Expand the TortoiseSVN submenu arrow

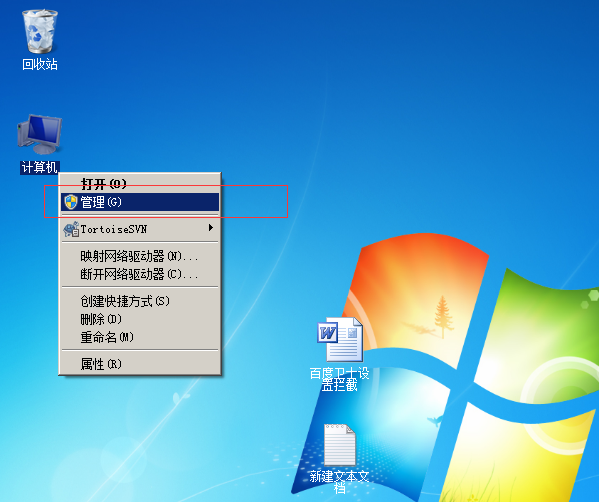tap(210, 228)
